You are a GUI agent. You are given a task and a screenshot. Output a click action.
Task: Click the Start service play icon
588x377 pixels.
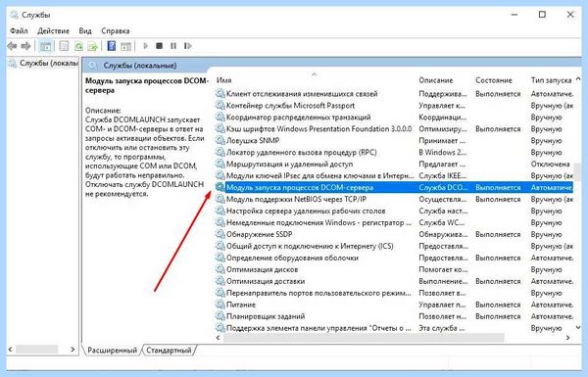coord(146,46)
